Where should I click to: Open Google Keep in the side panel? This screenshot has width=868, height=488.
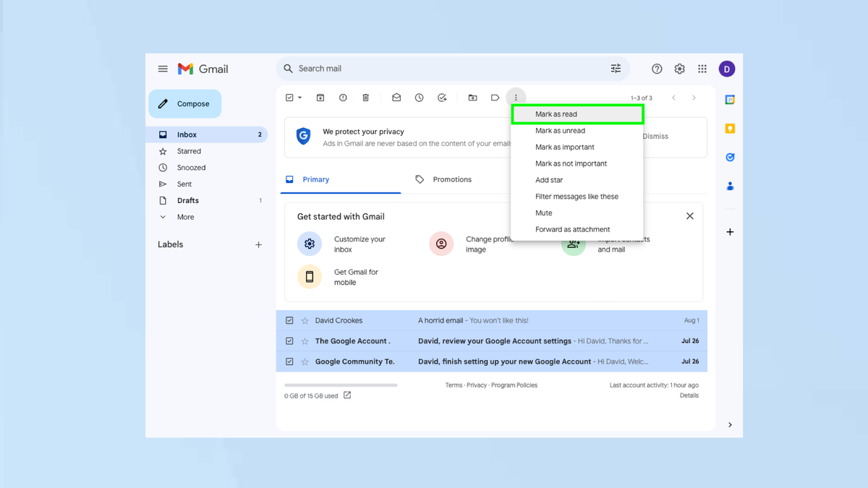[729, 127]
